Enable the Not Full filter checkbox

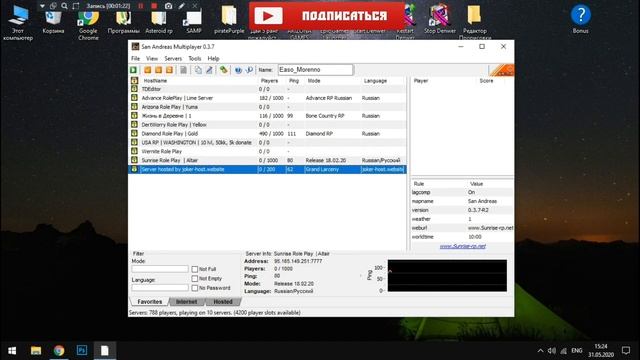(195, 269)
